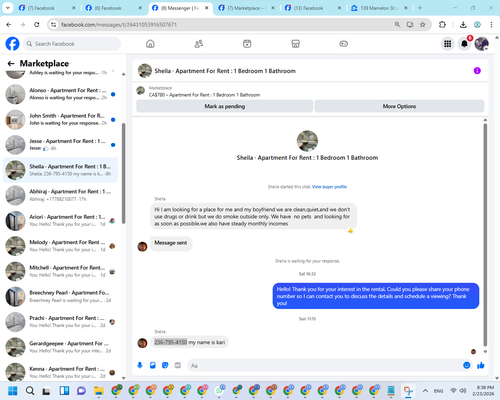
Task: Open Melody apartment conversation
Action: click(x=60, y=246)
